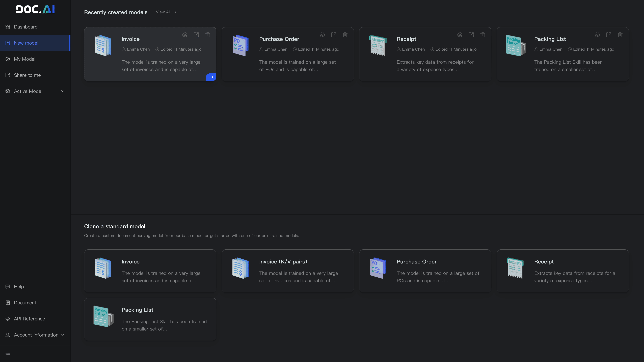Open Share to me section
The height and width of the screenshot is (362, 644).
tap(27, 75)
